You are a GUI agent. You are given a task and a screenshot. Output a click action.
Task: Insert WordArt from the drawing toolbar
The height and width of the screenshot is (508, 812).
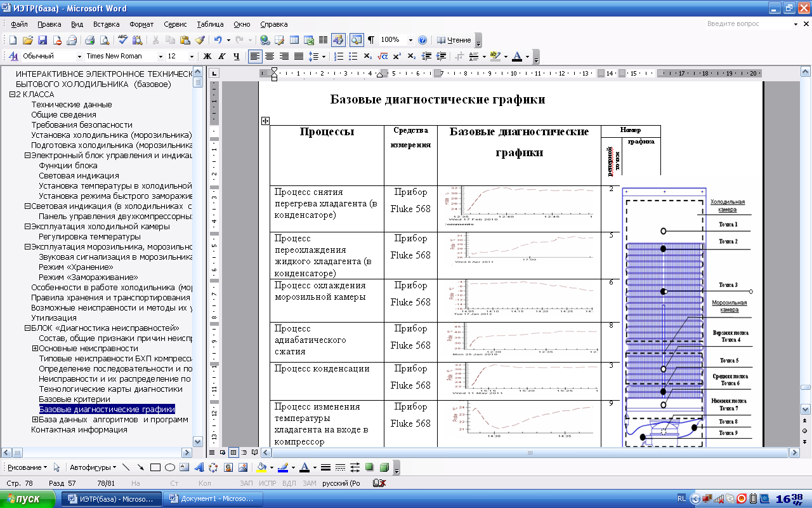[x=199, y=468]
